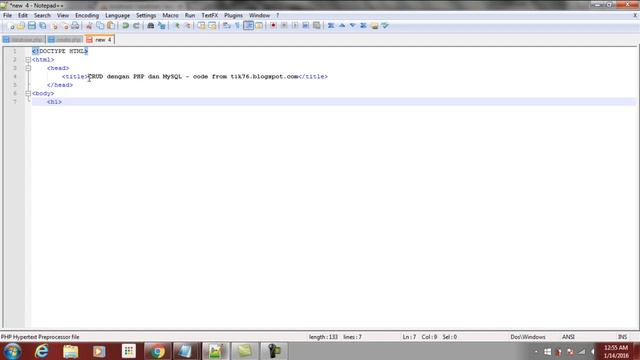Click Save Current Recorded Macro icon
This screenshot has width=640, height=360.
tap(316, 26)
